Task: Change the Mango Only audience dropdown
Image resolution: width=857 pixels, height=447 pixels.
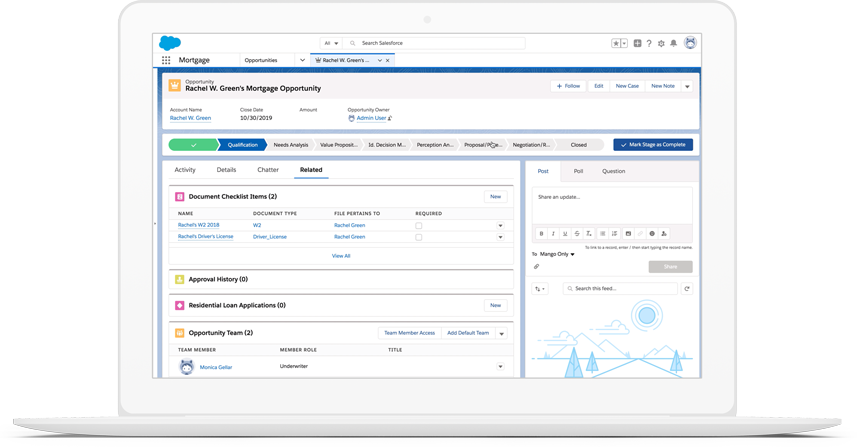Action: click(557, 254)
